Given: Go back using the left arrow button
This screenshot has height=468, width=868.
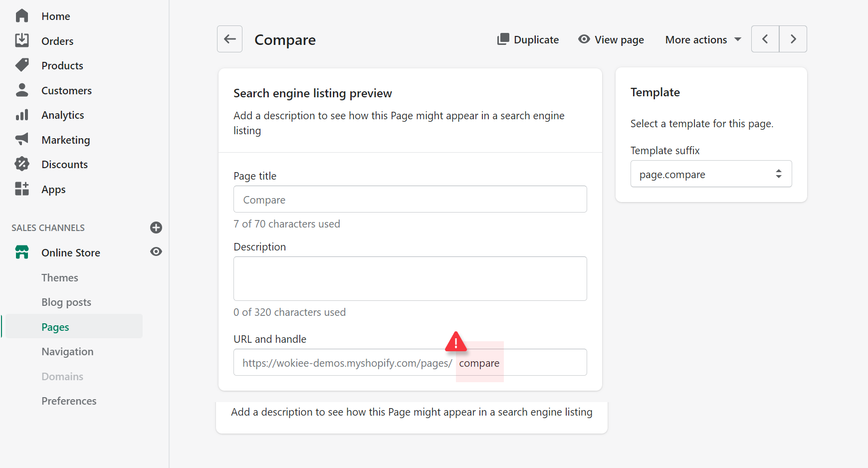Looking at the screenshot, I should pyautogui.click(x=230, y=39).
